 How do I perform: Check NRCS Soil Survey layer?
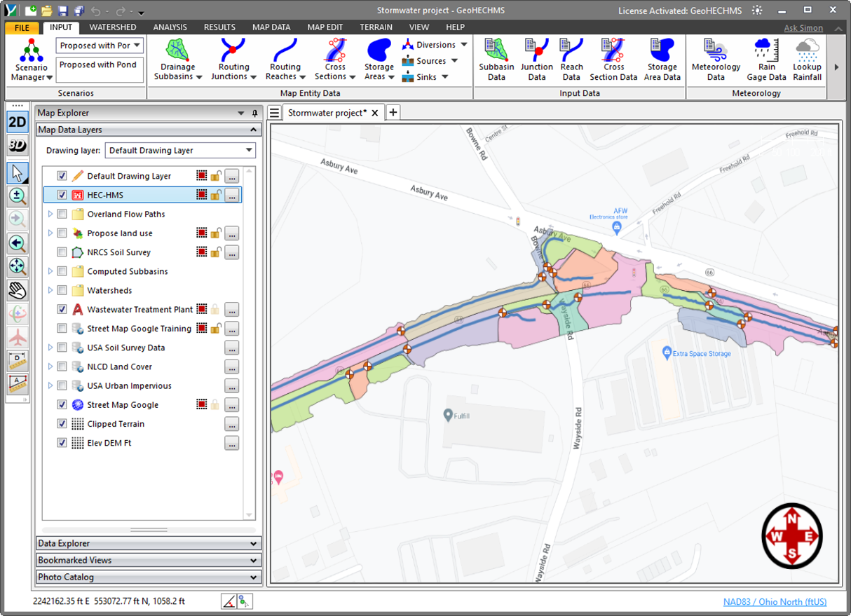[62, 252]
